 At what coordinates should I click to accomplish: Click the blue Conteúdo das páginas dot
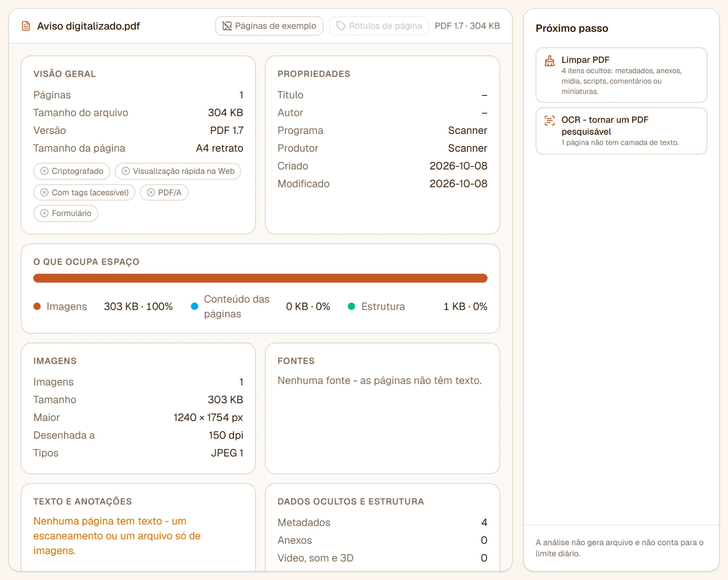pos(195,307)
